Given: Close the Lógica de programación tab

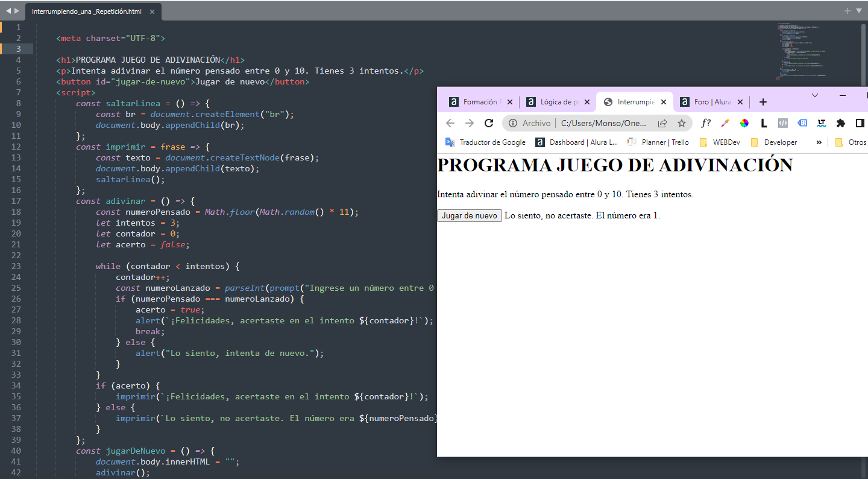Looking at the screenshot, I should (x=587, y=102).
